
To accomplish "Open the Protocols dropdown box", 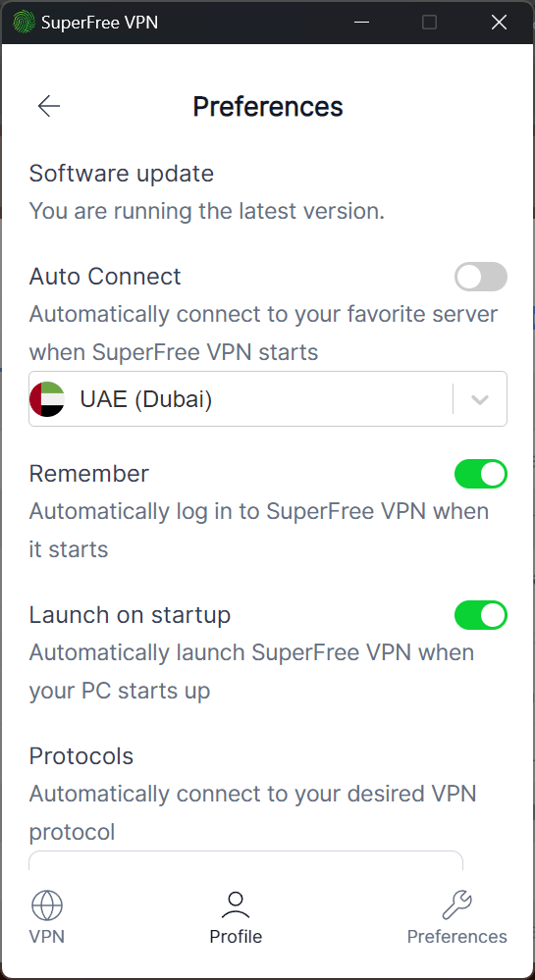I will (246, 860).
